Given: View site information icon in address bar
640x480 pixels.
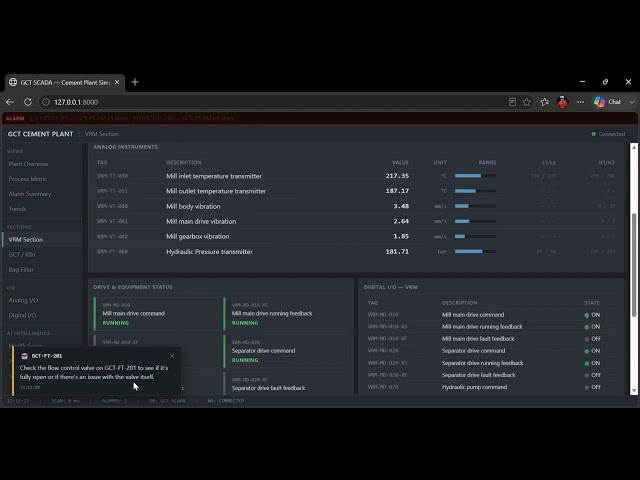Looking at the screenshot, I should (46, 102).
